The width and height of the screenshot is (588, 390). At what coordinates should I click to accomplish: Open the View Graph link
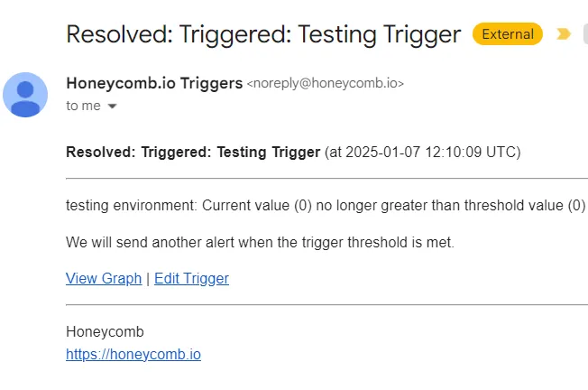pyautogui.click(x=104, y=278)
